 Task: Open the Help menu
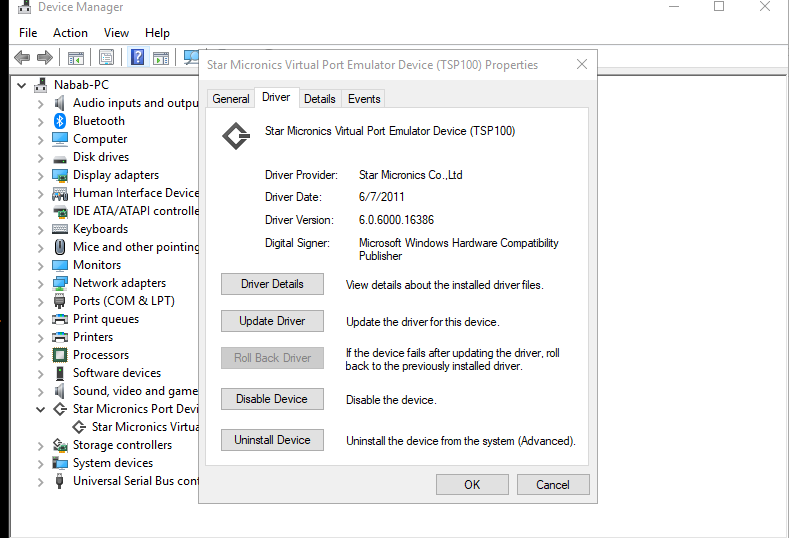tap(157, 33)
